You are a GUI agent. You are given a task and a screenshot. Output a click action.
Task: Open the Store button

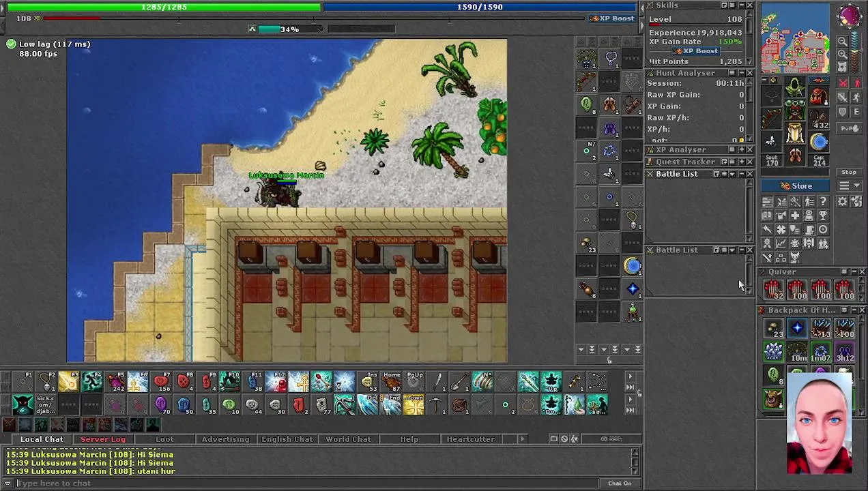click(x=796, y=186)
